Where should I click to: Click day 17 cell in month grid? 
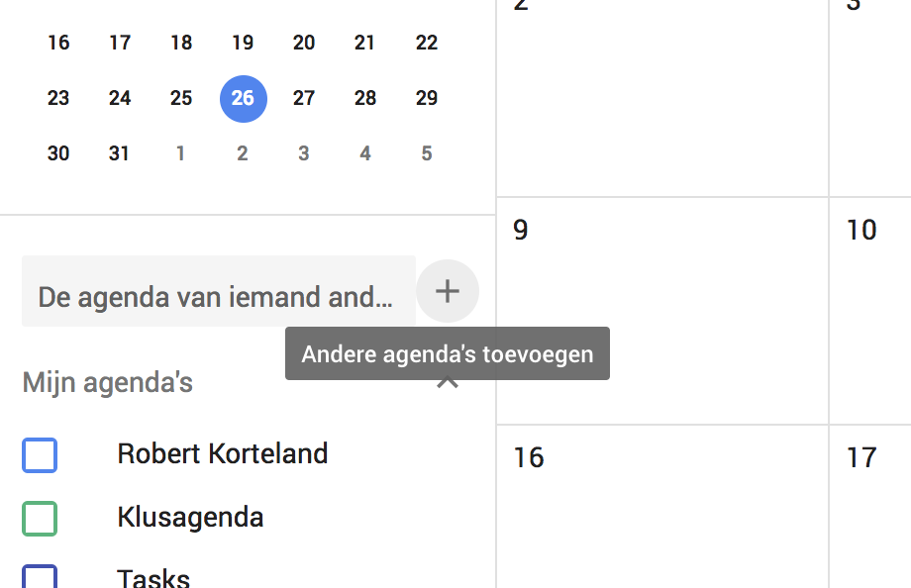[x=869, y=515]
